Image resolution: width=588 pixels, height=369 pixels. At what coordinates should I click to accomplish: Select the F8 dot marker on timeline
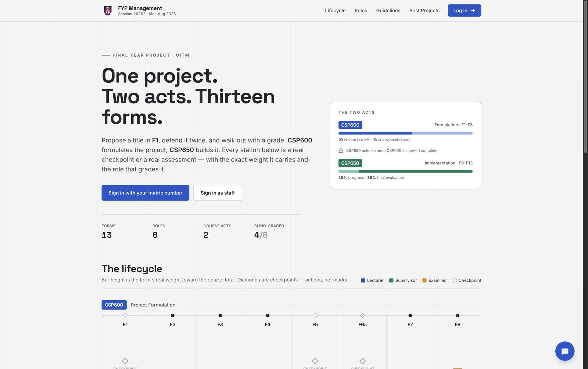tap(458, 316)
